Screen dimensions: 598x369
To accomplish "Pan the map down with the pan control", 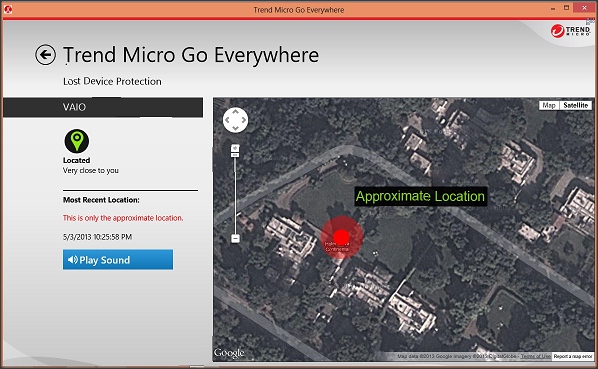I will [x=235, y=128].
